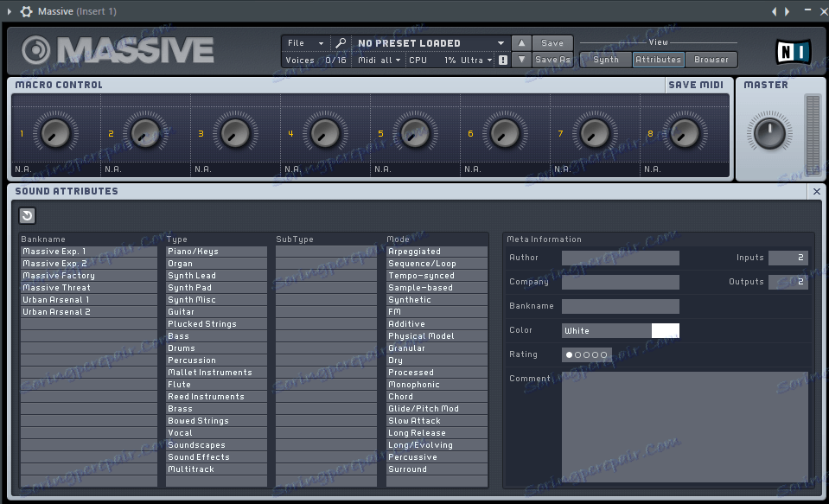The image size is (829, 504).
Task: Click the Company input field
Action: pyautogui.click(x=620, y=282)
